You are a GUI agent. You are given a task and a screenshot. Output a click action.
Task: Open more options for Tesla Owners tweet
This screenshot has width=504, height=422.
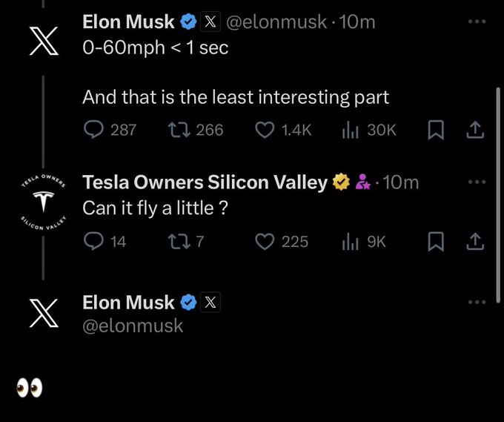pos(477,182)
